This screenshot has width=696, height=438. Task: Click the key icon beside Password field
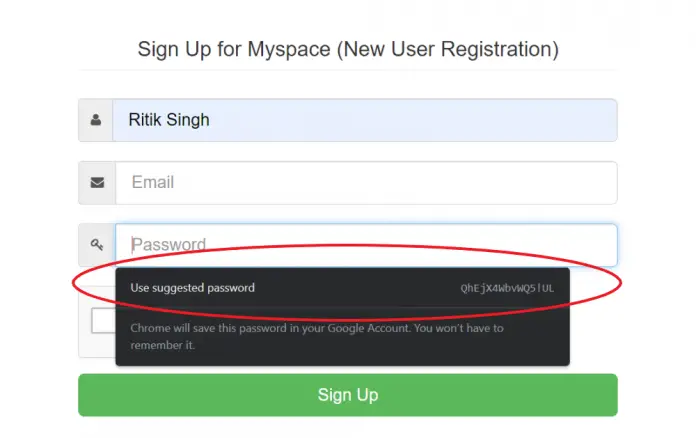tap(97, 245)
